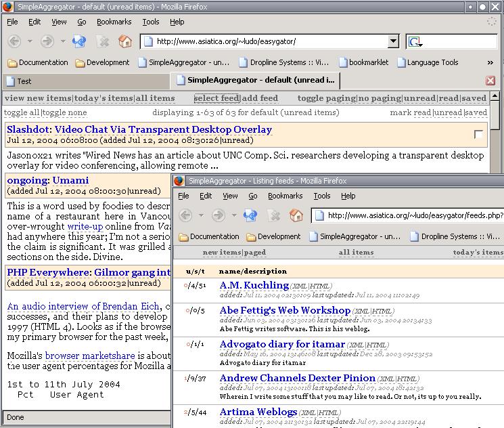504x428 pixels.
Task: Click the Google search engine icon
Action: pos(415,41)
